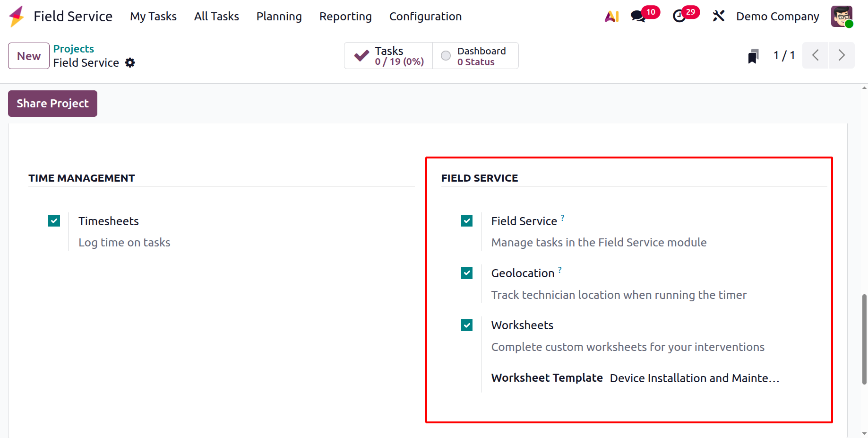Open the conversations chat bubble icon

[x=638, y=17]
